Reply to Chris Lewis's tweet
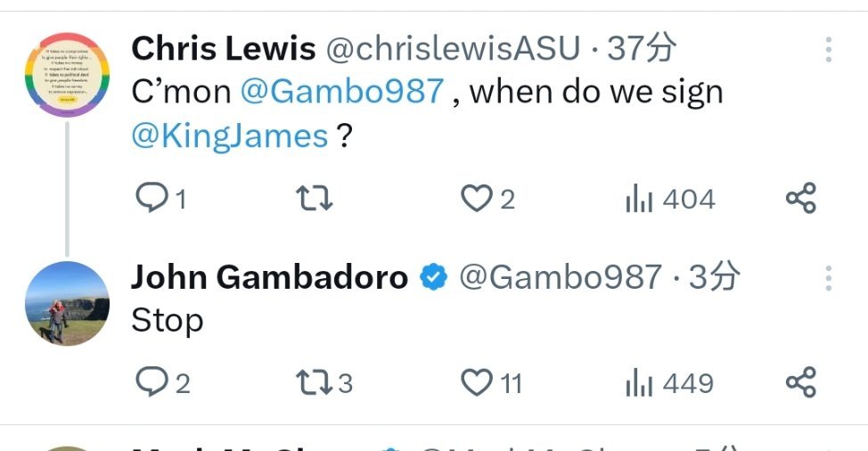Image resolution: width=868 pixels, height=451 pixels. (x=160, y=198)
